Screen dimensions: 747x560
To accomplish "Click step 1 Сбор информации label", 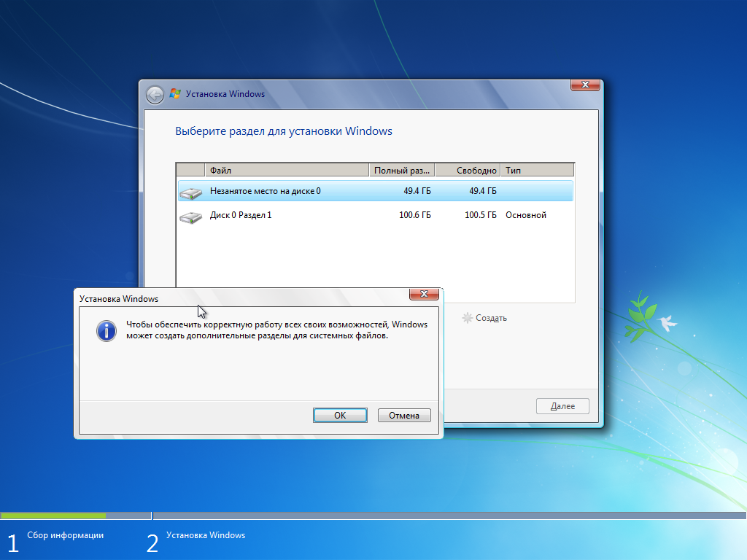I will pyautogui.click(x=65, y=535).
